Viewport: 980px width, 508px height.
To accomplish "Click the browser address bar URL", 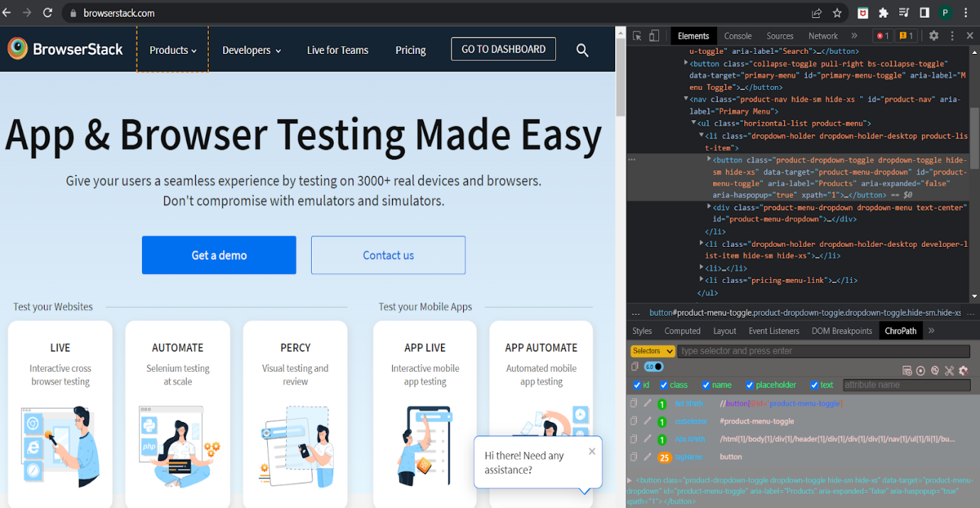I will pyautogui.click(x=119, y=13).
